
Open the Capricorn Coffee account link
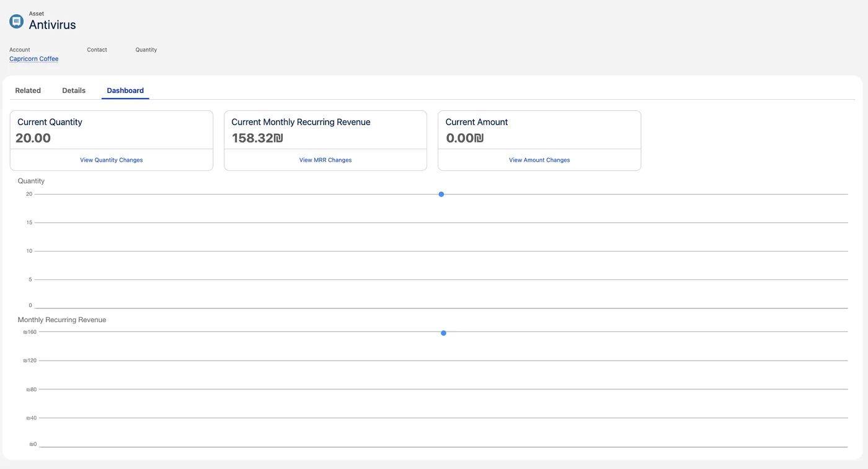(34, 59)
